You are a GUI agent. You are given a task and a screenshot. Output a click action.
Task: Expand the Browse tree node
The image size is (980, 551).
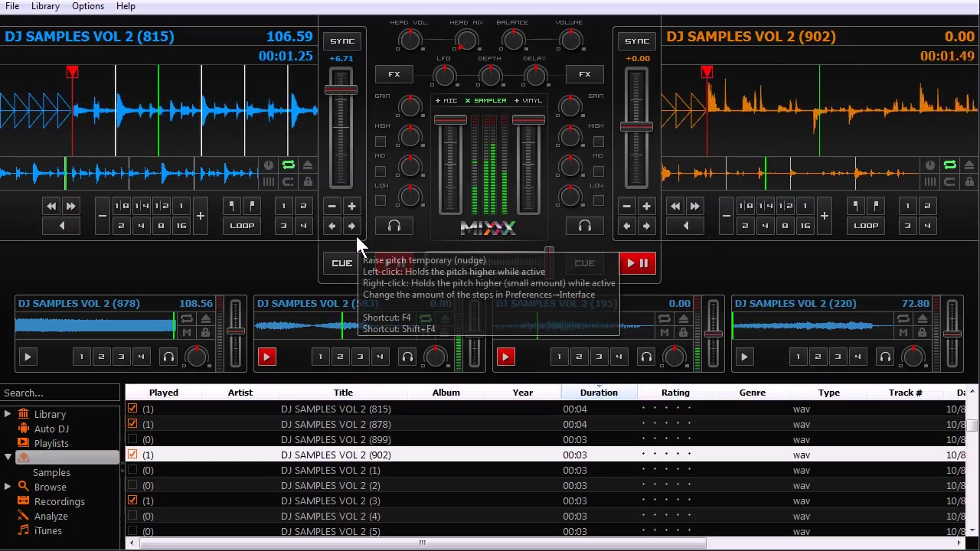tap(7, 487)
